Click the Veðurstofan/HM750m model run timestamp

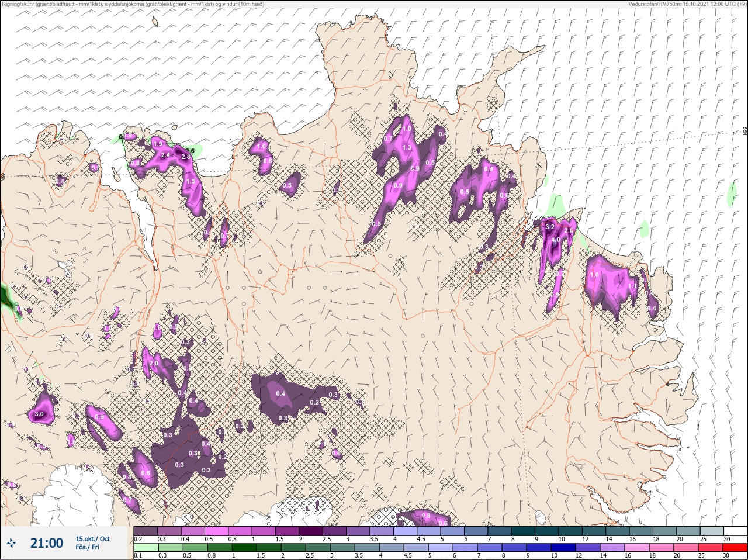coord(687,4)
